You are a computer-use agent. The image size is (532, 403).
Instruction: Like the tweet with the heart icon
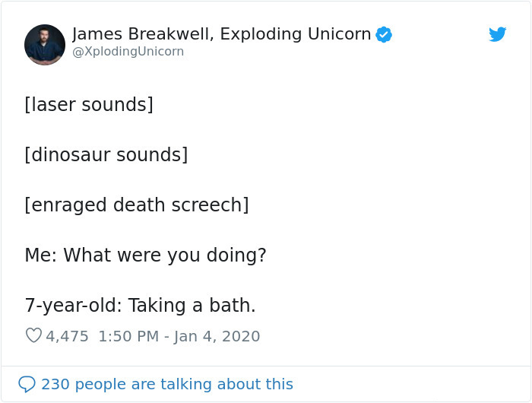tap(33, 335)
